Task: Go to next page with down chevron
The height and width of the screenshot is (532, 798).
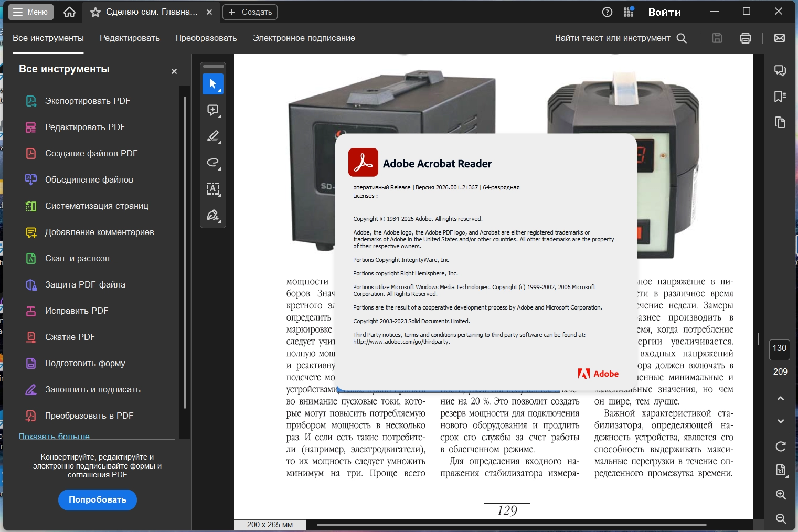Action: pyautogui.click(x=780, y=421)
